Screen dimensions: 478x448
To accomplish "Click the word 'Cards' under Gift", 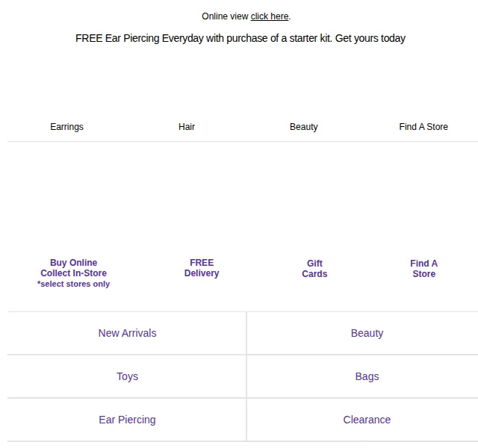I will pos(314,274).
